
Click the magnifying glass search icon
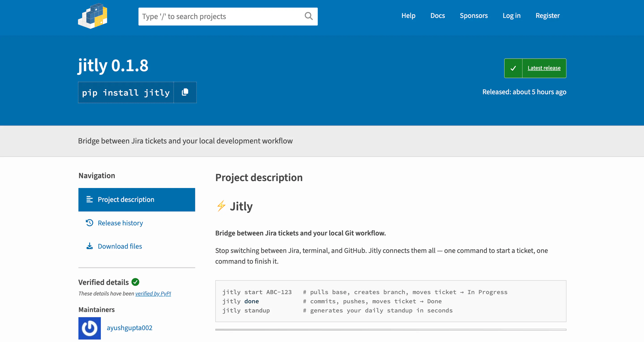(x=309, y=16)
